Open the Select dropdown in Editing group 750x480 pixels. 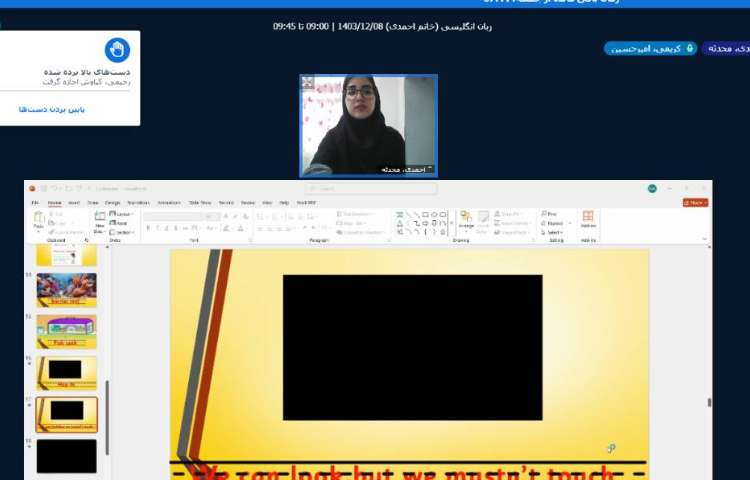pyautogui.click(x=552, y=232)
